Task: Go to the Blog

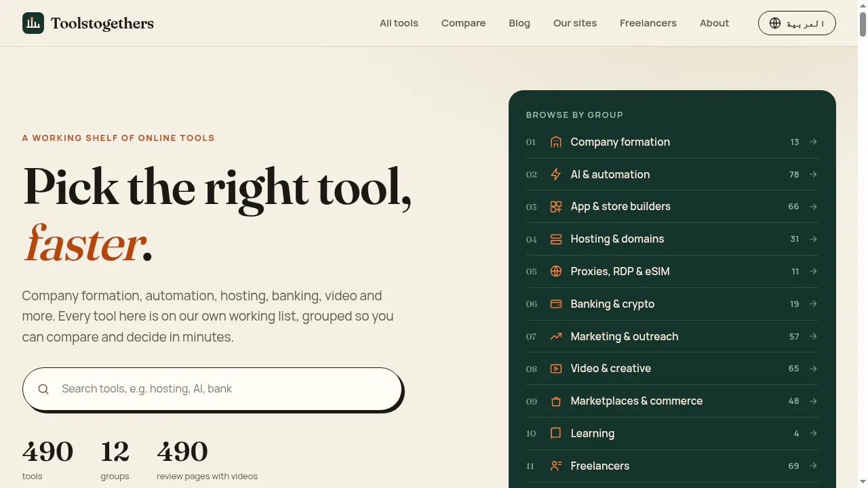Action: pyautogui.click(x=519, y=23)
